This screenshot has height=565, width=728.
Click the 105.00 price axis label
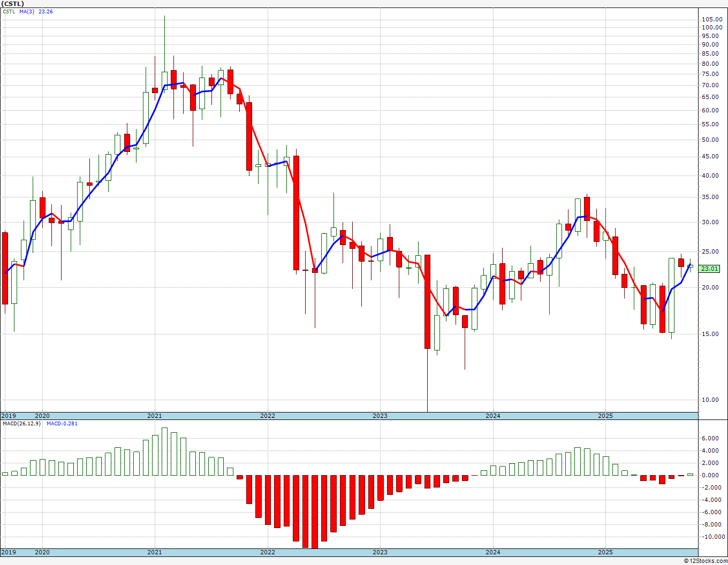712,20
